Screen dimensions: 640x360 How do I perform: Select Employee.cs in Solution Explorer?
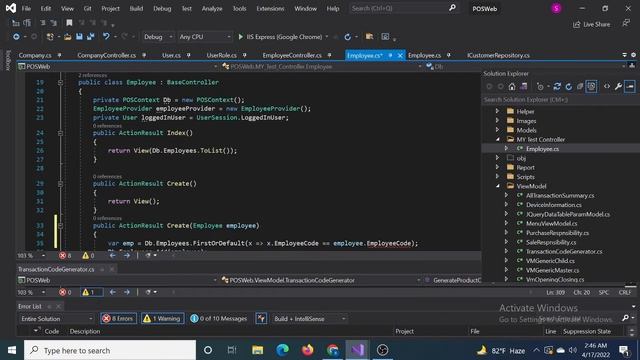pos(542,149)
